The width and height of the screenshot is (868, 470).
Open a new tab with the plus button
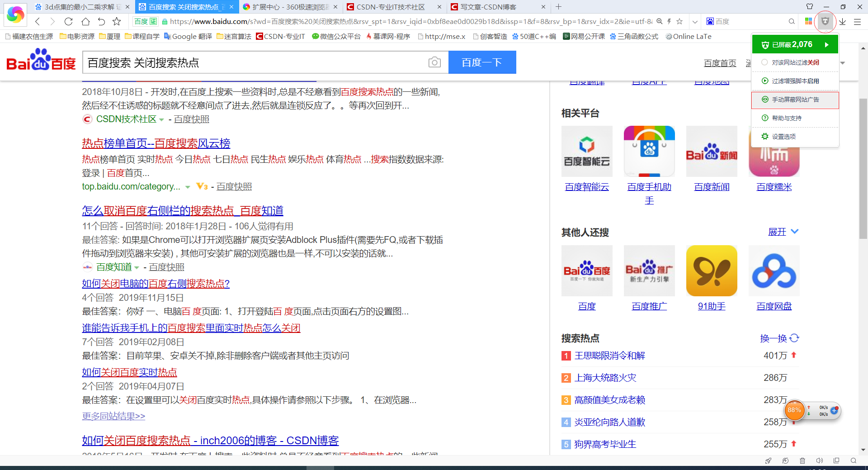point(559,7)
